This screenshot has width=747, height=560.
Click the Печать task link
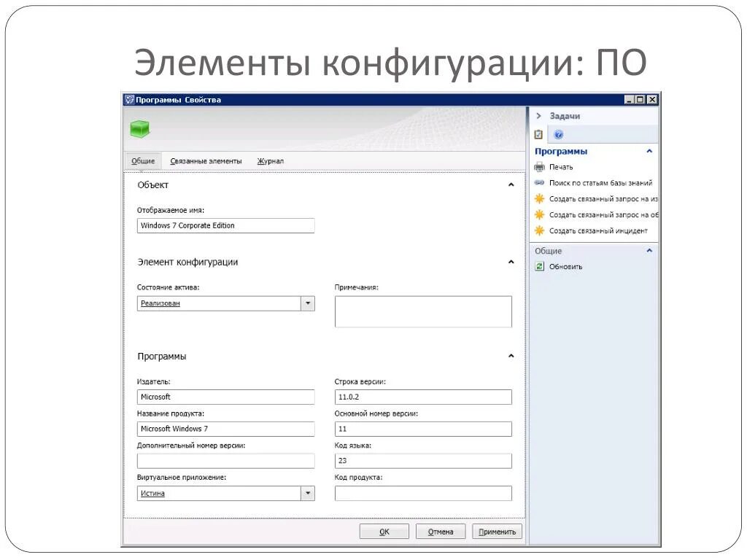point(561,167)
